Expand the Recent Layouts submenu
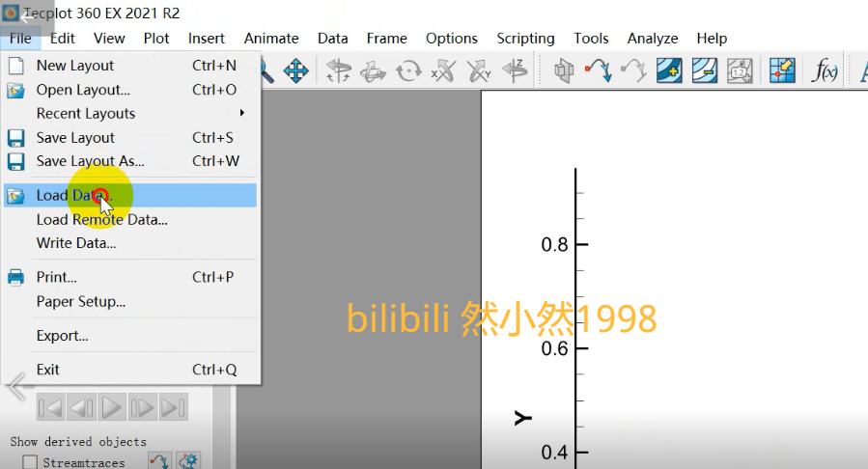This screenshot has width=868, height=469. pos(130,113)
